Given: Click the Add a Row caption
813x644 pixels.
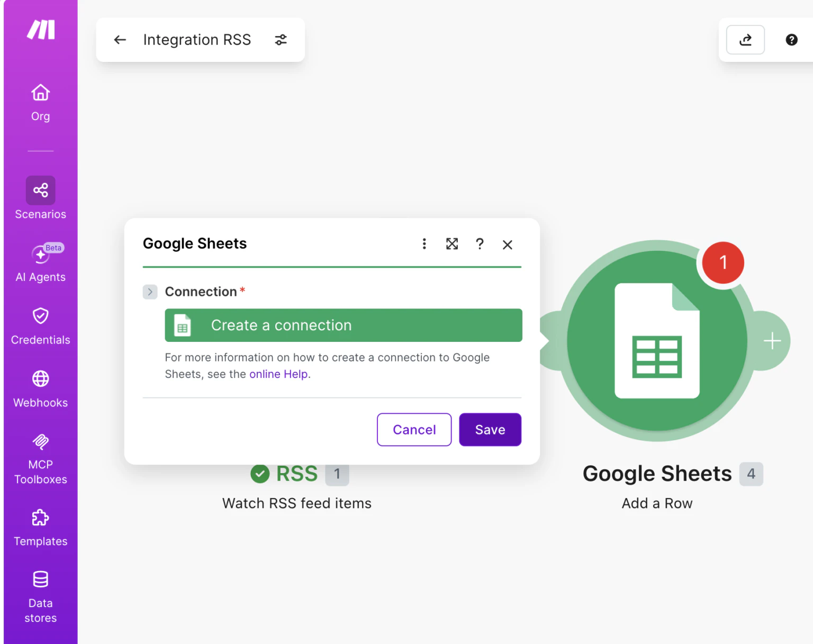Looking at the screenshot, I should click(657, 503).
